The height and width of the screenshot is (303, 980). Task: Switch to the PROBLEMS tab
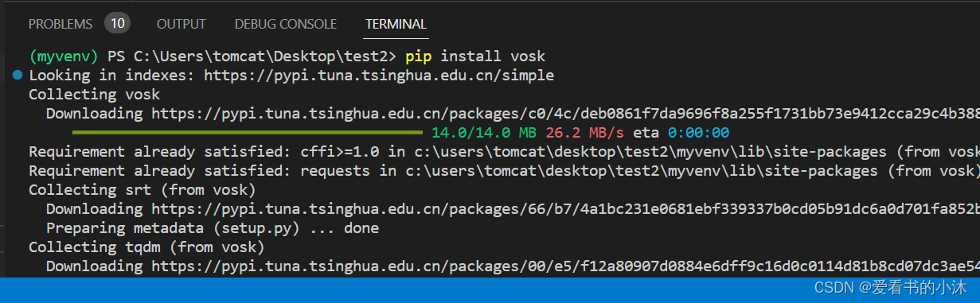61,24
